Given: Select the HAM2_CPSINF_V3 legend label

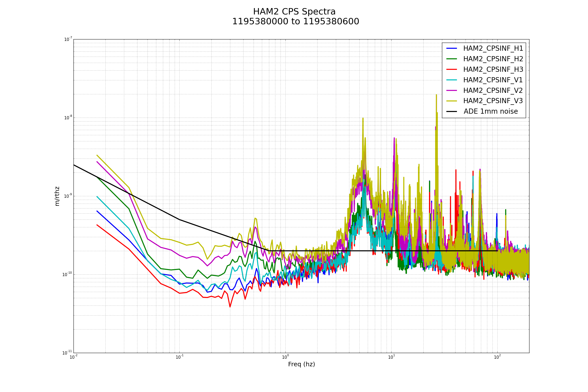Looking at the screenshot, I should (x=493, y=101).
